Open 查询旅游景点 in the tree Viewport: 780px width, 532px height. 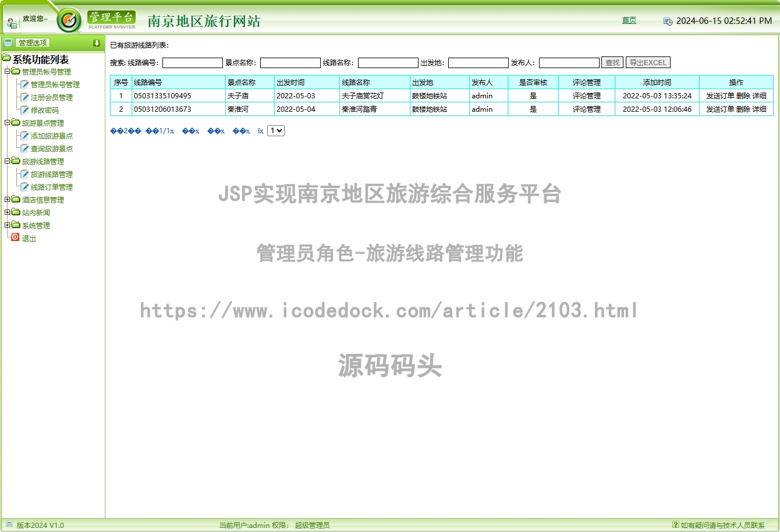(x=52, y=149)
